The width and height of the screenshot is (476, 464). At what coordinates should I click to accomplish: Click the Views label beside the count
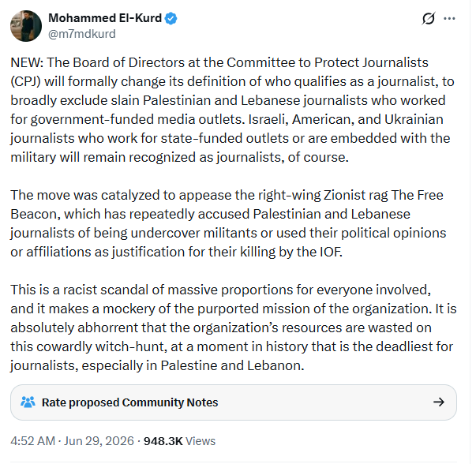(201, 441)
